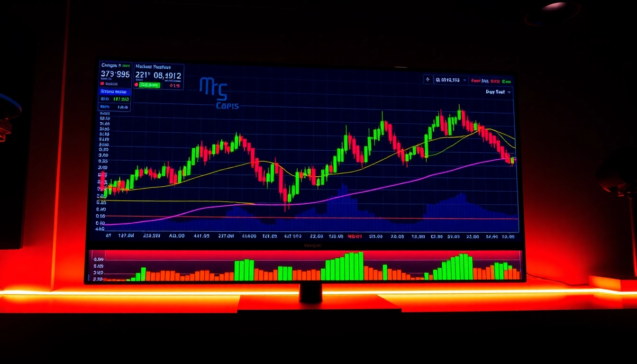Click the magenta moving average line
Image resolution: width=637 pixels, height=364 pixels.
[379, 187]
